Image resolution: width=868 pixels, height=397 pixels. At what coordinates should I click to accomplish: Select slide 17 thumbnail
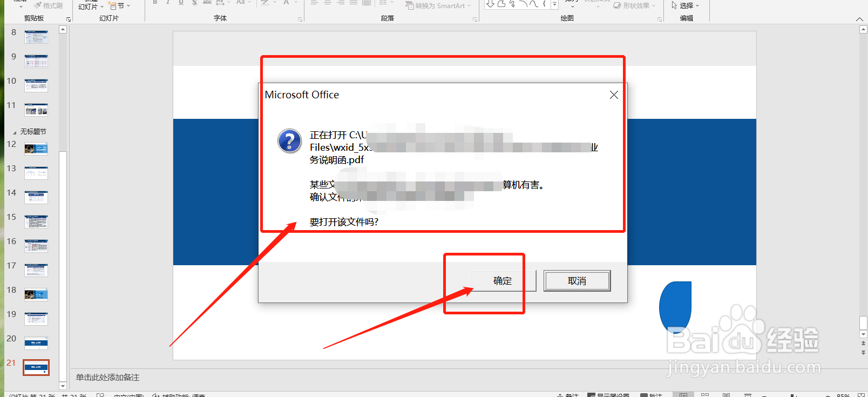[x=36, y=270]
